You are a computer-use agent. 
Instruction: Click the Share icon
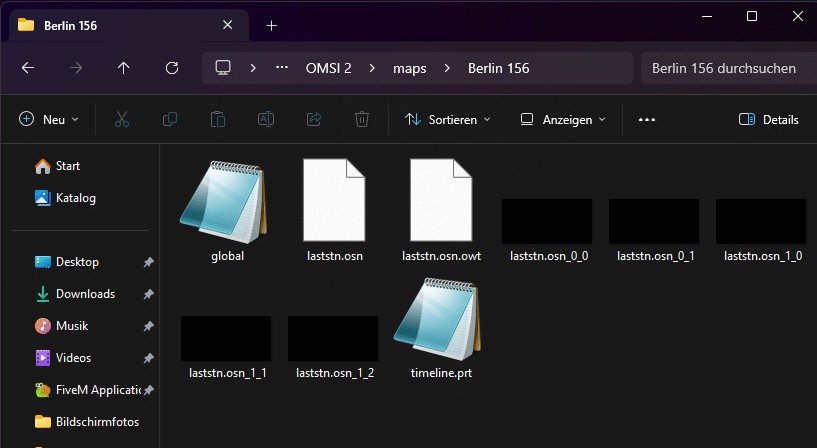[314, 119]
